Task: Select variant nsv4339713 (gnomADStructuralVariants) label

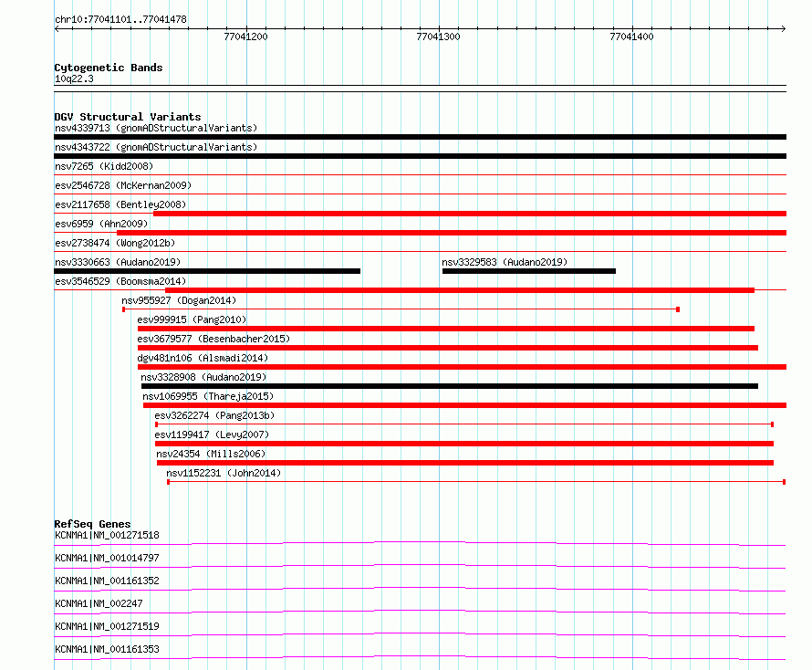Action: (156, 128)
